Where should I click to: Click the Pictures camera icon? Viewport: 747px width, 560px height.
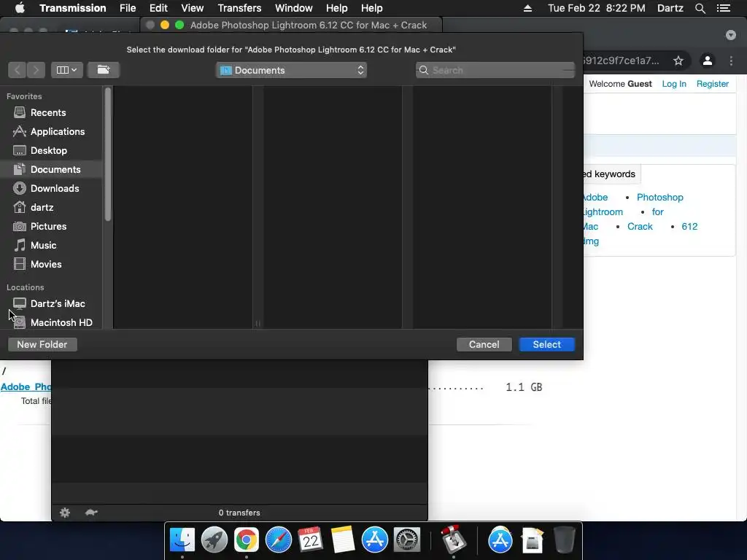20,226
